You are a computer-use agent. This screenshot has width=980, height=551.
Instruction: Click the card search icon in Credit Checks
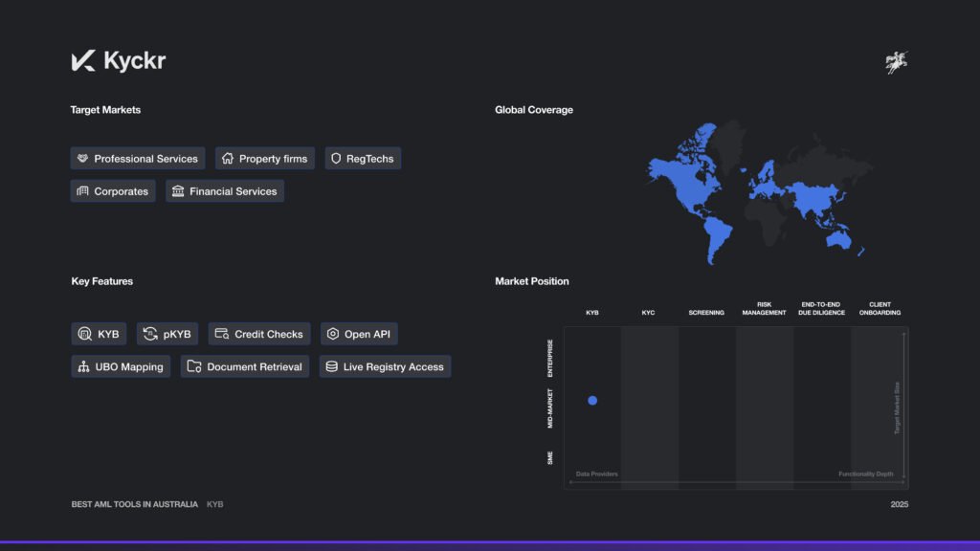pos(222,334)
